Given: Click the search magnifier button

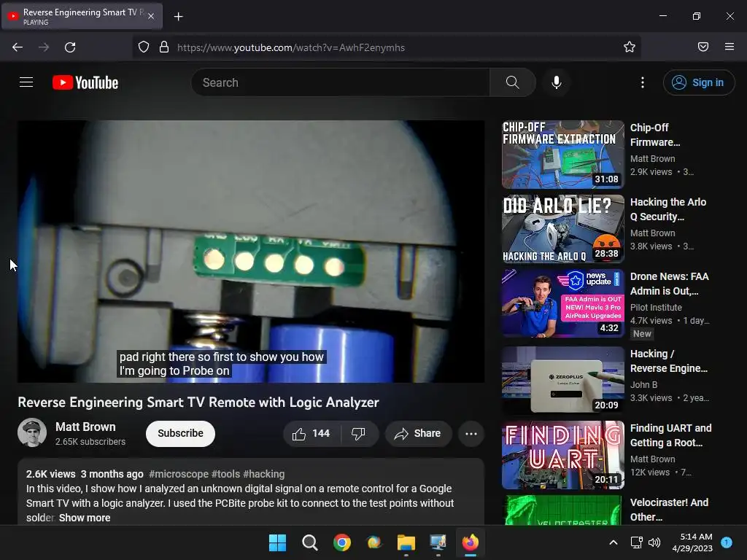Looking at the screenshot, I should coord(512,82).
